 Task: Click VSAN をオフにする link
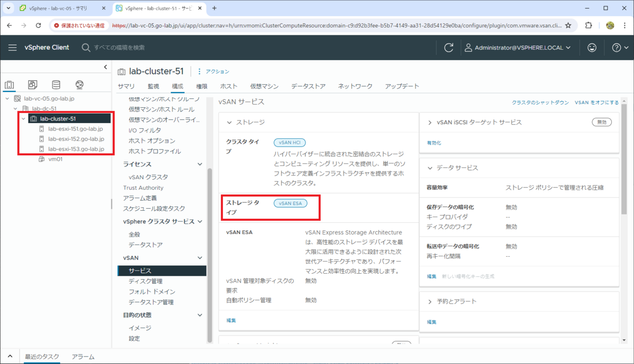596,102
